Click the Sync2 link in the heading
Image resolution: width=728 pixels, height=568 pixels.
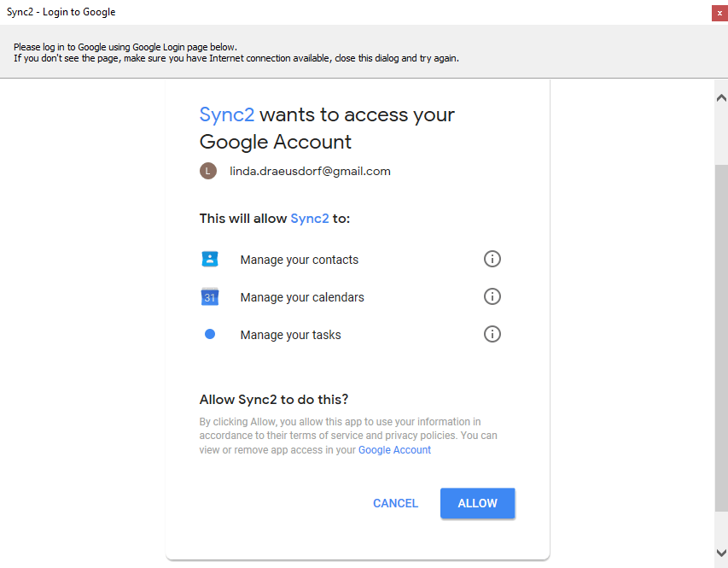coord(227,114)
